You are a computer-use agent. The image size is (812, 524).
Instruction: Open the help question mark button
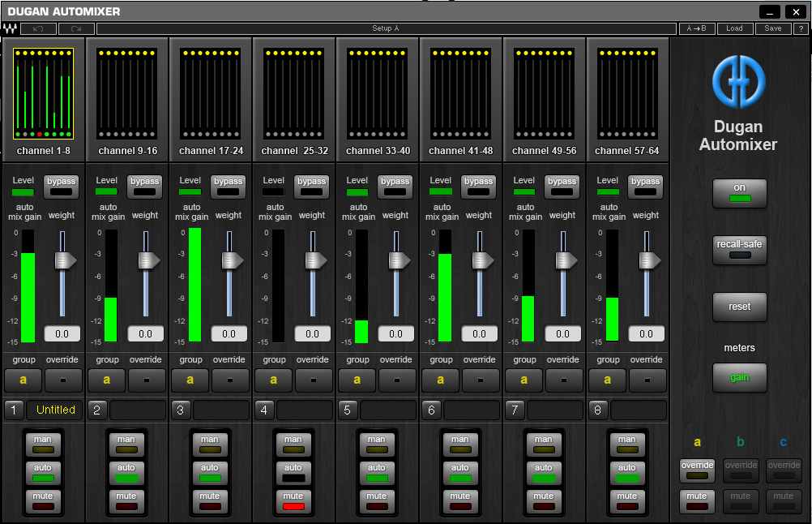click(801, 28)
